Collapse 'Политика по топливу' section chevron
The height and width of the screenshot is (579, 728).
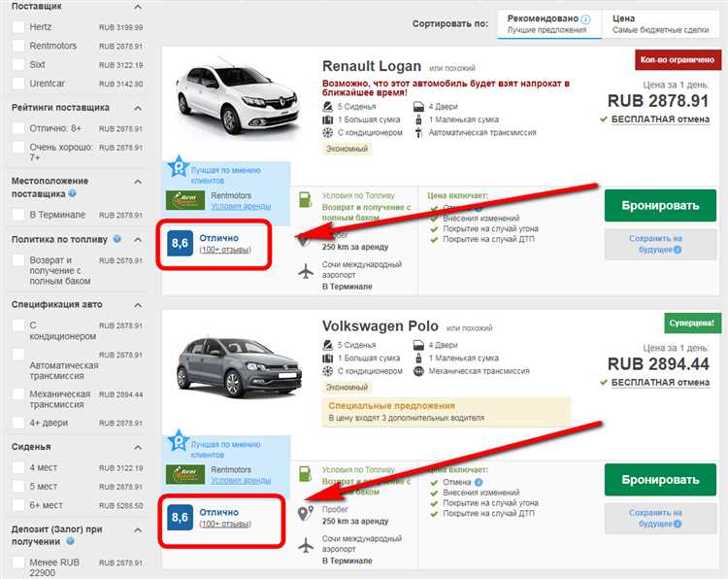[138, 240]
